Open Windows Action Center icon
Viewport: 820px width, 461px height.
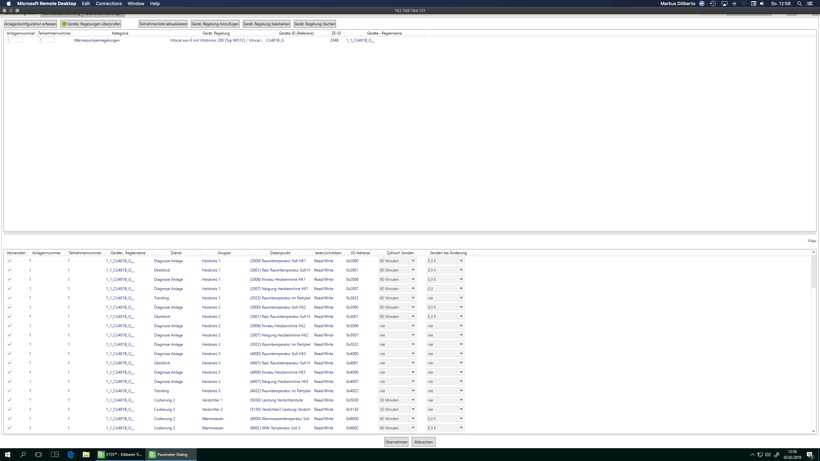810,455
